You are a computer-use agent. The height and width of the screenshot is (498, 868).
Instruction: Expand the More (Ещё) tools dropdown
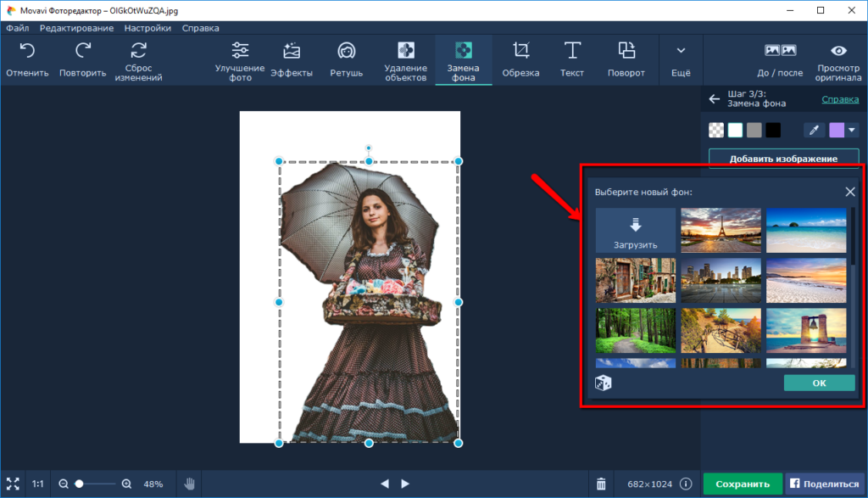pyautogui.click(x=681, y=60)
